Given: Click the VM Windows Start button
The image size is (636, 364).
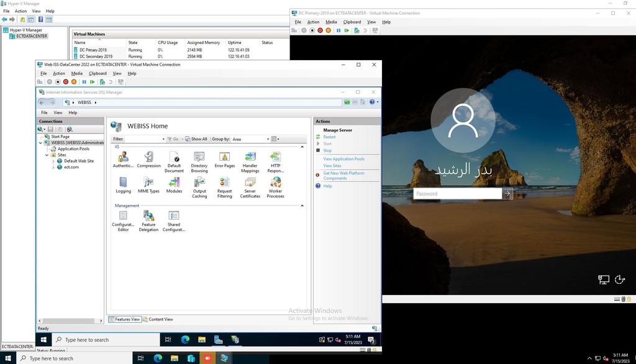Looking at the screenshot, I should (44, 340).
